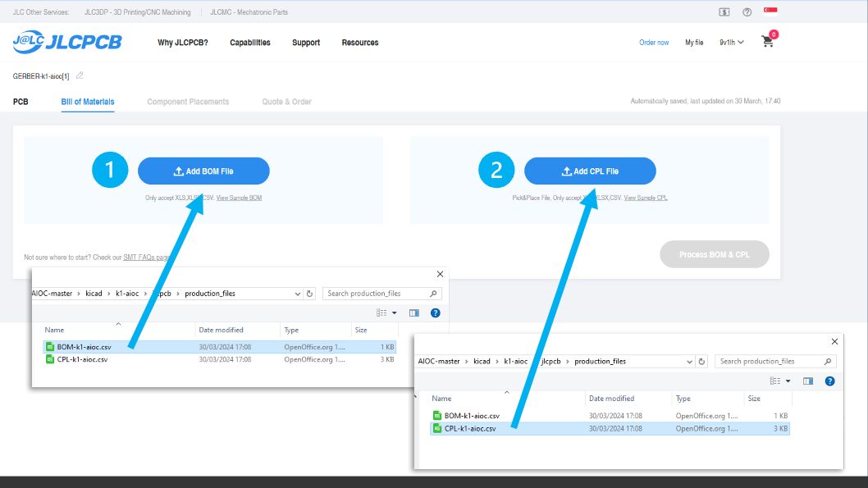Toggle preview pane in lower file dialog

(x=808, y=381)
